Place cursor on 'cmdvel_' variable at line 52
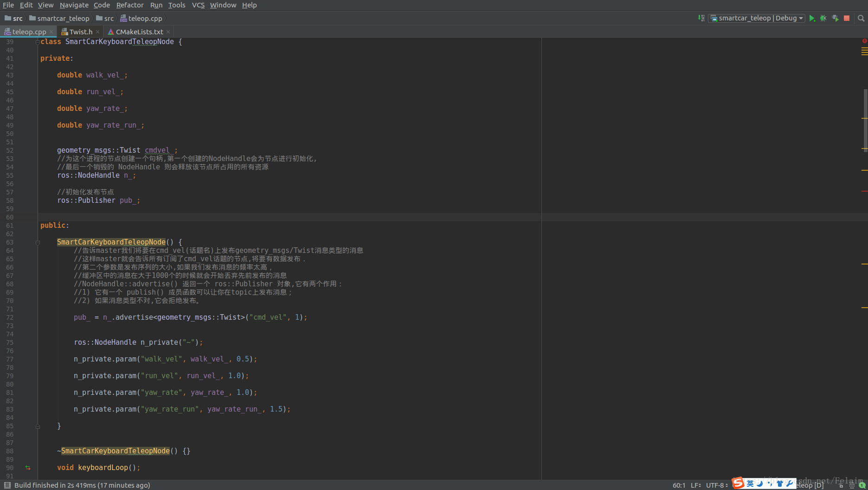 [159, 150]
